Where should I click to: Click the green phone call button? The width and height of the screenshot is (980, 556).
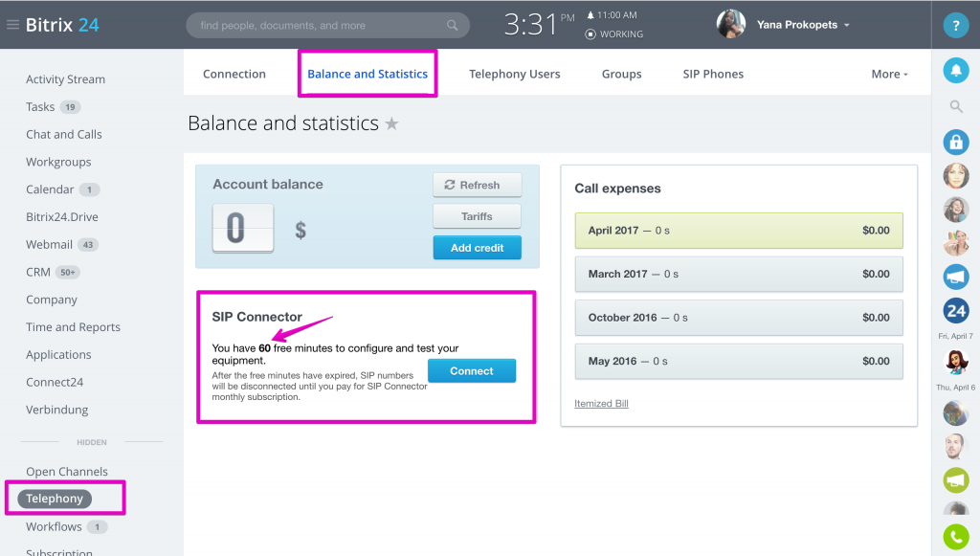tap(956, 537)
